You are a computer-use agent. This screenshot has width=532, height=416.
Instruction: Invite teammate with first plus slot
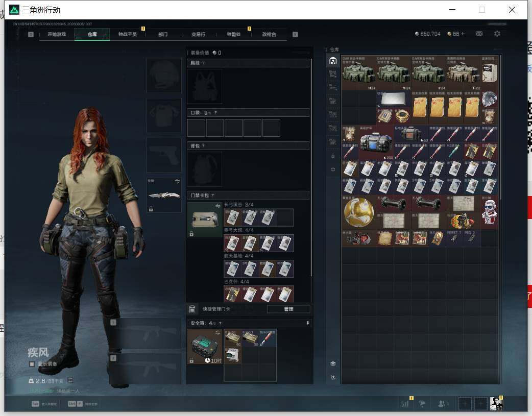click(465, 404)
